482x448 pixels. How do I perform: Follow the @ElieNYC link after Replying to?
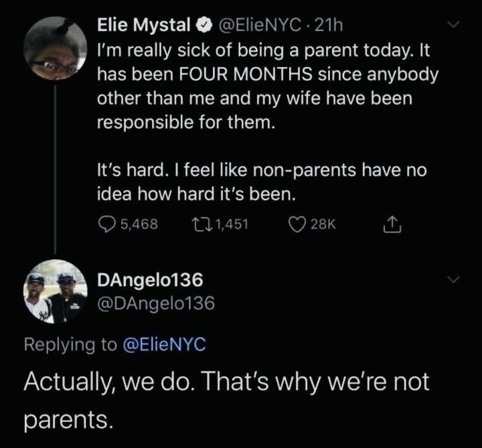(x=165, y=344)
